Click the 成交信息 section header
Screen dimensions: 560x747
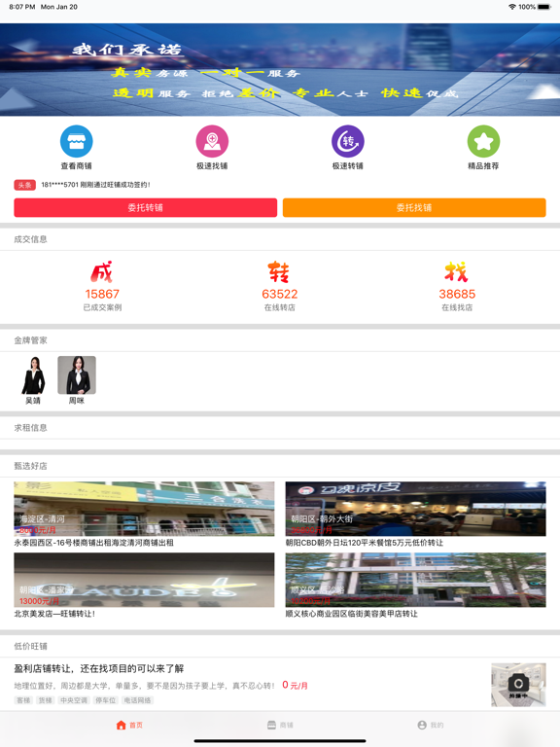30,239
